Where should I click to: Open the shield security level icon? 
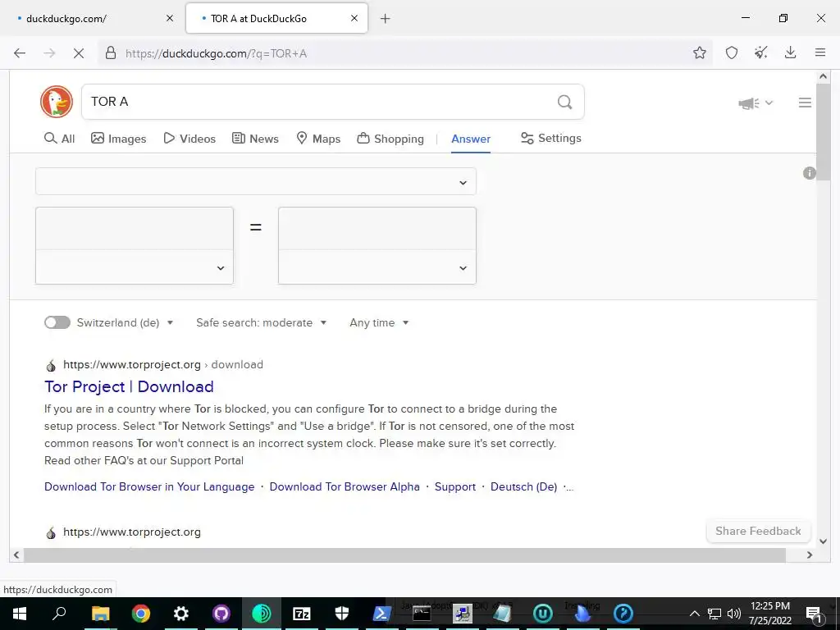[x=731, y=52]
